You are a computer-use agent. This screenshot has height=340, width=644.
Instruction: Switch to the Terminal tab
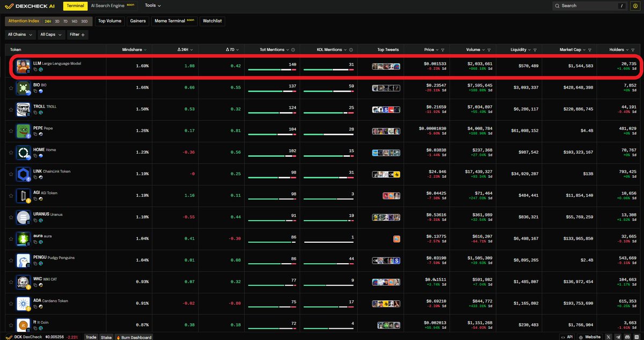click(76, 6)
